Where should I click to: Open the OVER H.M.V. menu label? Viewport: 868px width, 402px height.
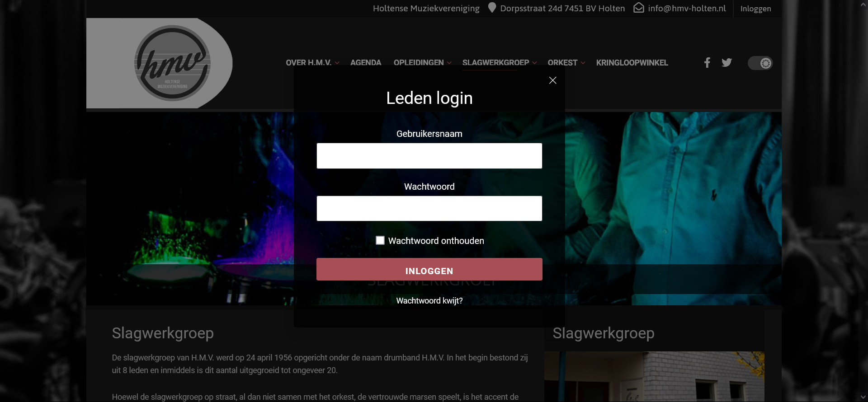point(309,63)
